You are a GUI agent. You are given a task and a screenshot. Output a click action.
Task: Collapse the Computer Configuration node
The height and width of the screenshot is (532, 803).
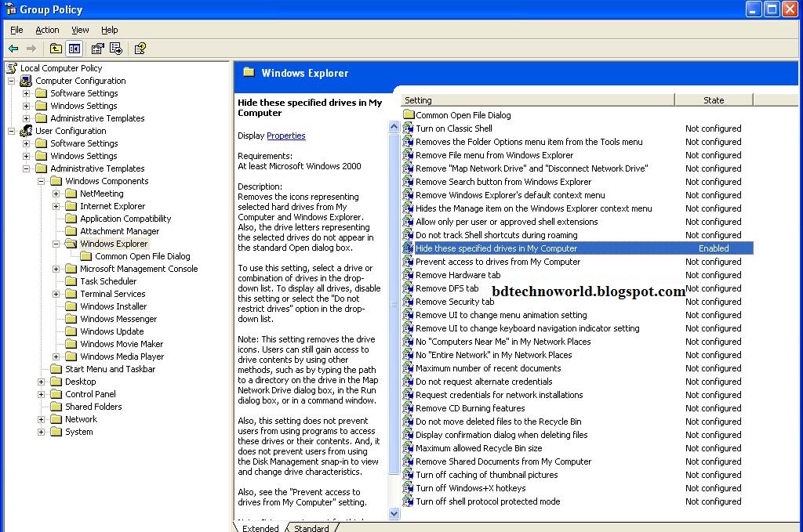pyautogui.click(x=11, y=81)
